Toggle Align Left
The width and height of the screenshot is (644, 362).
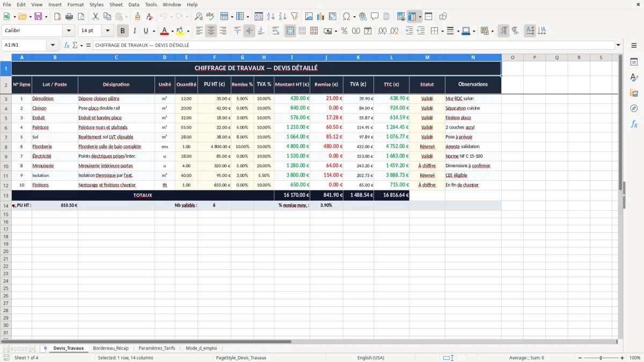(x=199, y=31)
